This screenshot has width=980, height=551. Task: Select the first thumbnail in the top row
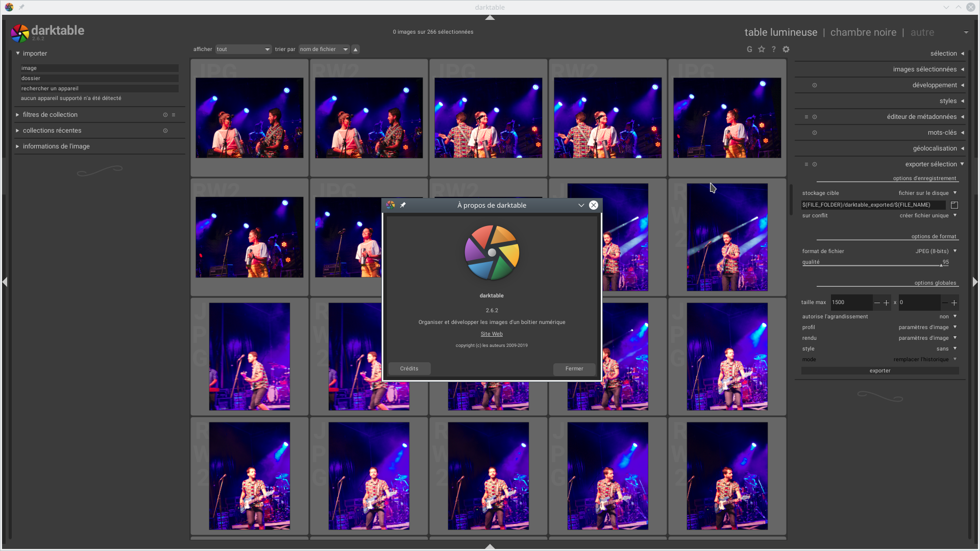[x=250, y=118]
